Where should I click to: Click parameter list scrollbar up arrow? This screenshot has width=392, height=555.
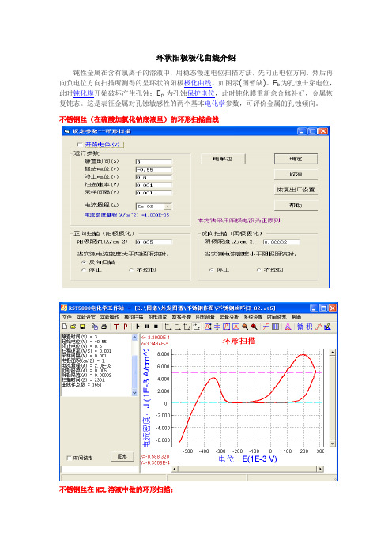coord(134,338)
